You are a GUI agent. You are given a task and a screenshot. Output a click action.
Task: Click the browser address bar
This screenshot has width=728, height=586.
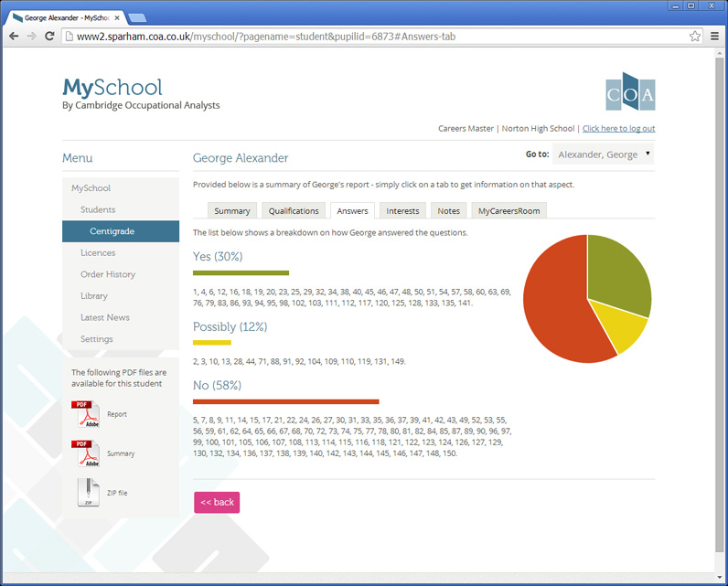[366, 37]
